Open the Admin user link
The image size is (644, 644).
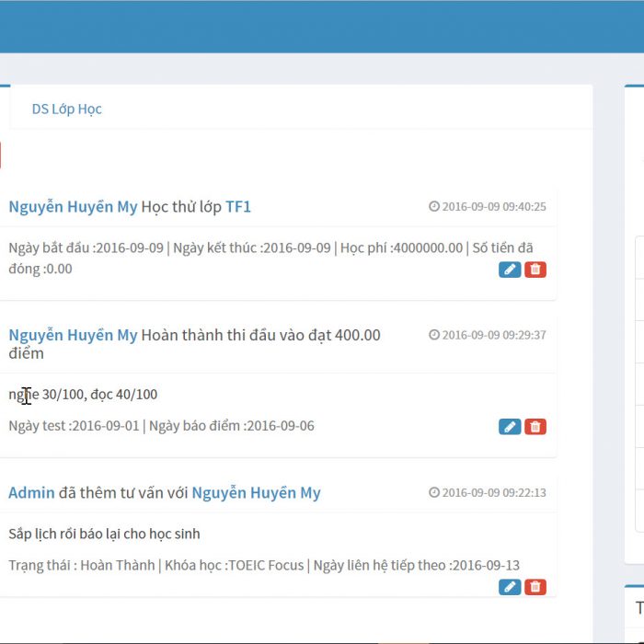pyautogui.click(x=31, y=492)
